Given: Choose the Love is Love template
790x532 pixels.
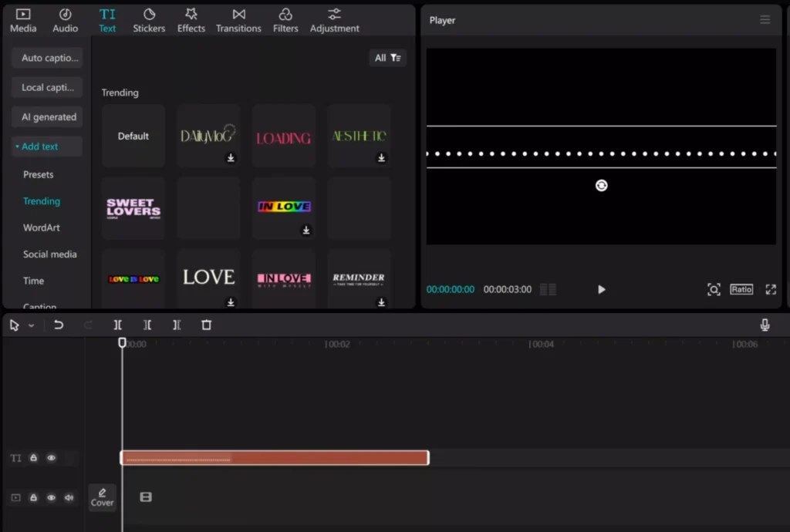Looking at the screenshot, I should 133,278.
